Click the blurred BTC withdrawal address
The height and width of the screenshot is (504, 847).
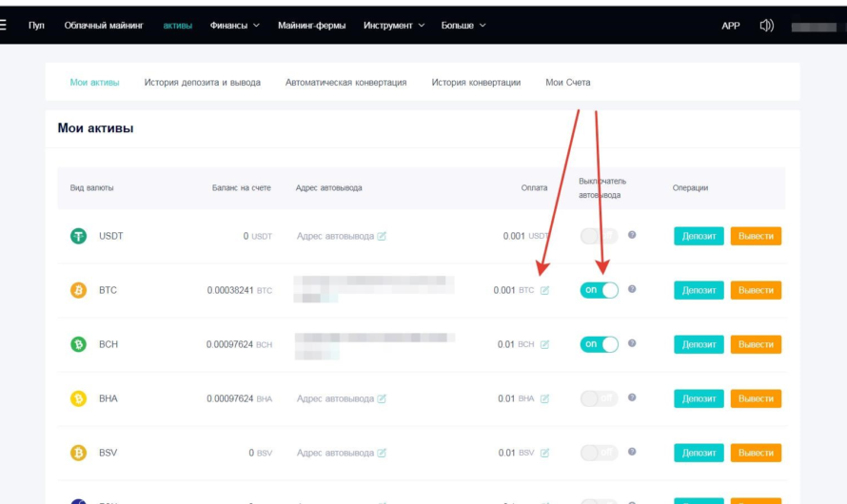point(374,289)
